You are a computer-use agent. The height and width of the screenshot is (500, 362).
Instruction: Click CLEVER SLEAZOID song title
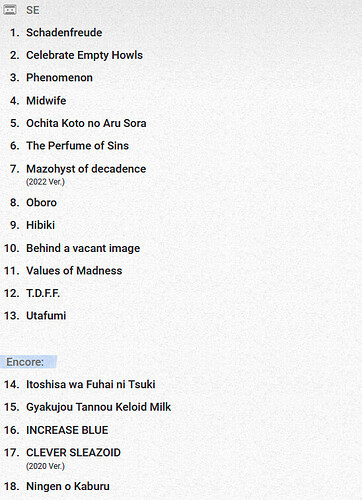tap(73, 453)
